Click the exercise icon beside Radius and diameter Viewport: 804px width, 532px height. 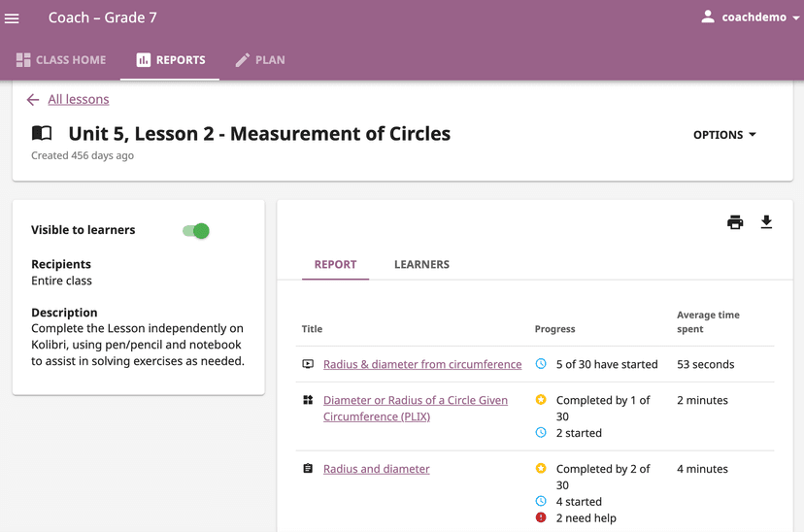pyautogui.click(x=308, y=469)
